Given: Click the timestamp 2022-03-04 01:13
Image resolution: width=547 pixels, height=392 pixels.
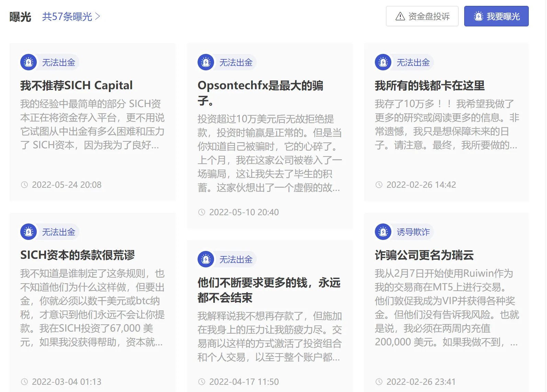Looking at the screenshot, I should pos(67,382).
